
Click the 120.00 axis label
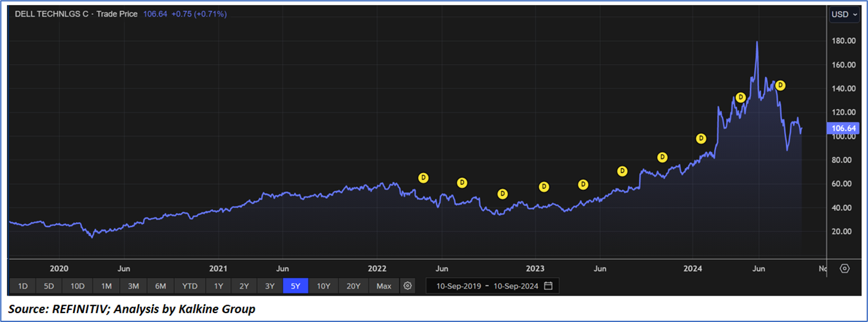point(844,112)
